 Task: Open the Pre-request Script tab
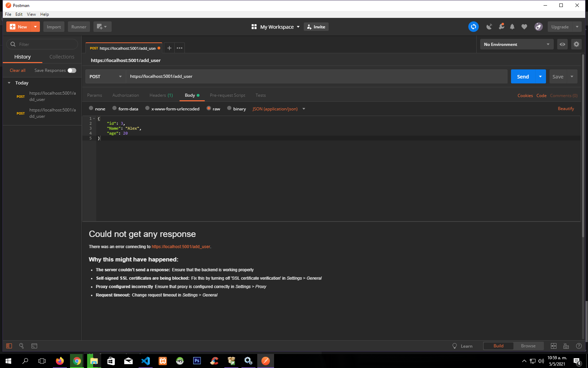pyautogui.click(x=227, y=95)
